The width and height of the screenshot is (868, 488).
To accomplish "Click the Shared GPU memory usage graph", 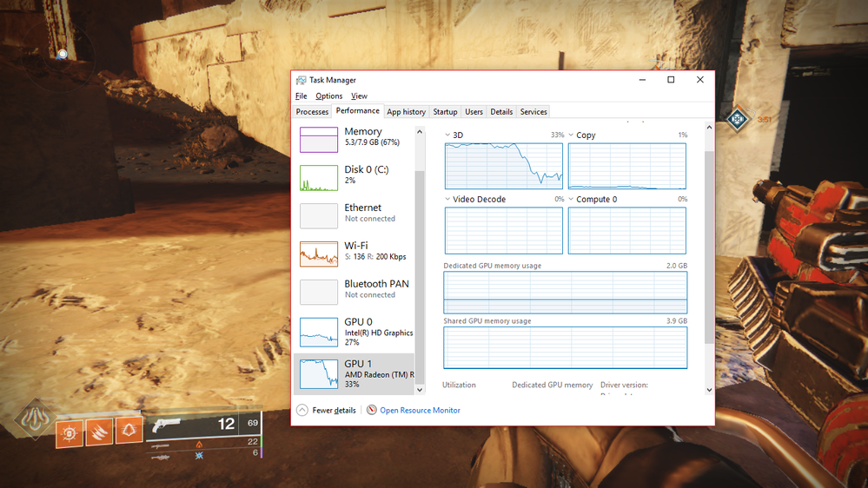I will pyautogui.click(x=565, y=347).
